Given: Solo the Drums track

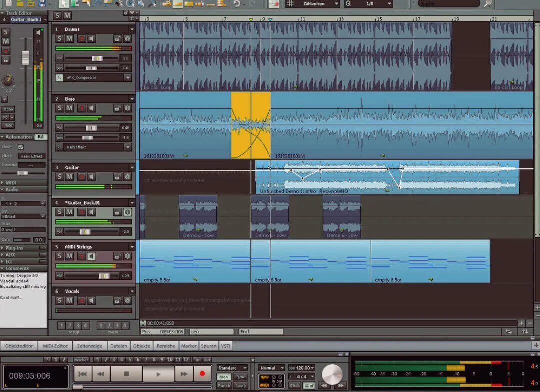Looking at the screenshot, I should (60, 39).
